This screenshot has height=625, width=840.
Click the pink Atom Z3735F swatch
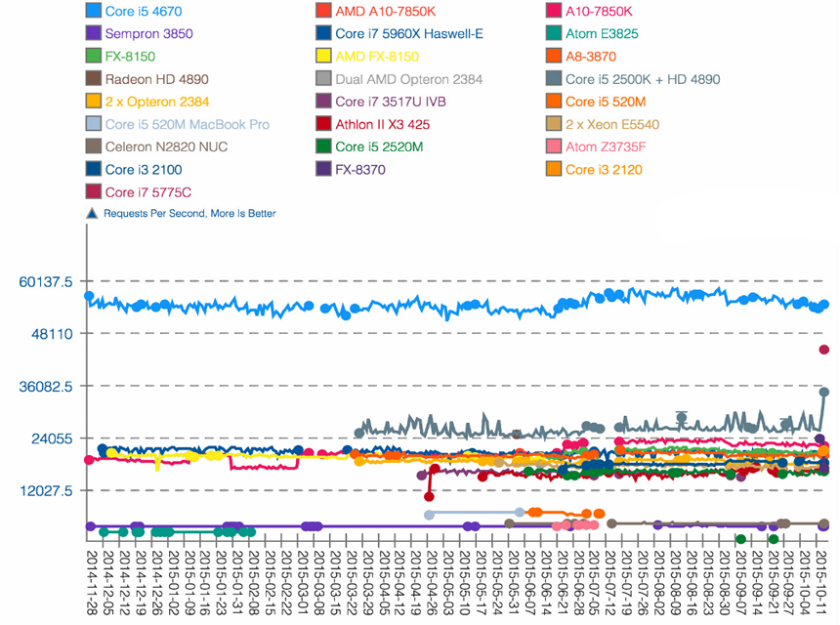tap(554, 146)
